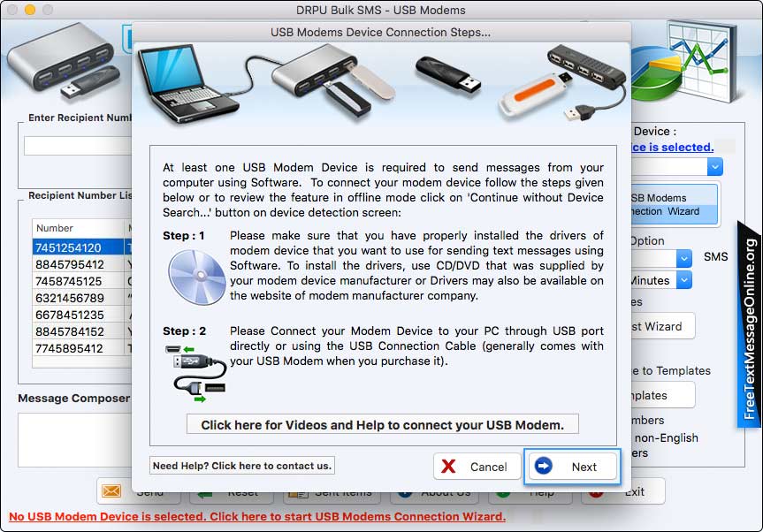Viewport: 763px width, 532px height.
Task: Click the blue arrow icon on Next
Action: point(543,467)
